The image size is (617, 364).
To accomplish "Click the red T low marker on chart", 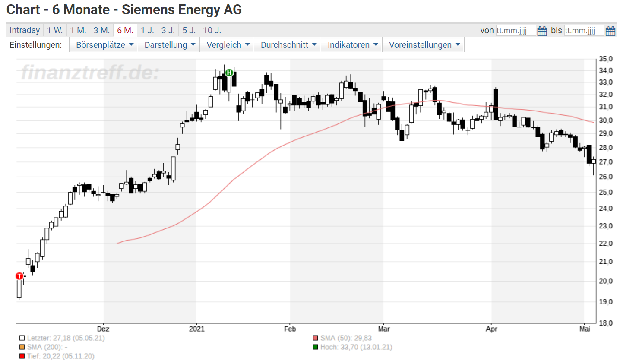I will click(x=19, y=276).
